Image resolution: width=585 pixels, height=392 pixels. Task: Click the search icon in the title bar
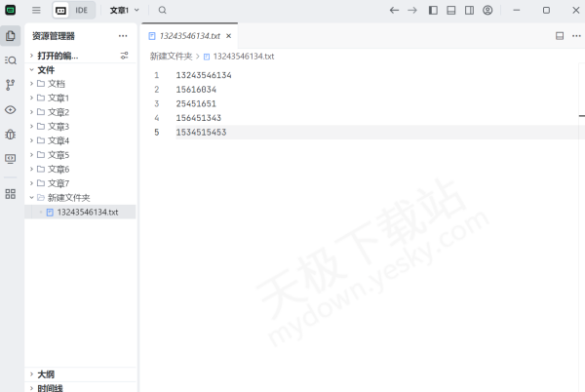(x=163, y=10)
